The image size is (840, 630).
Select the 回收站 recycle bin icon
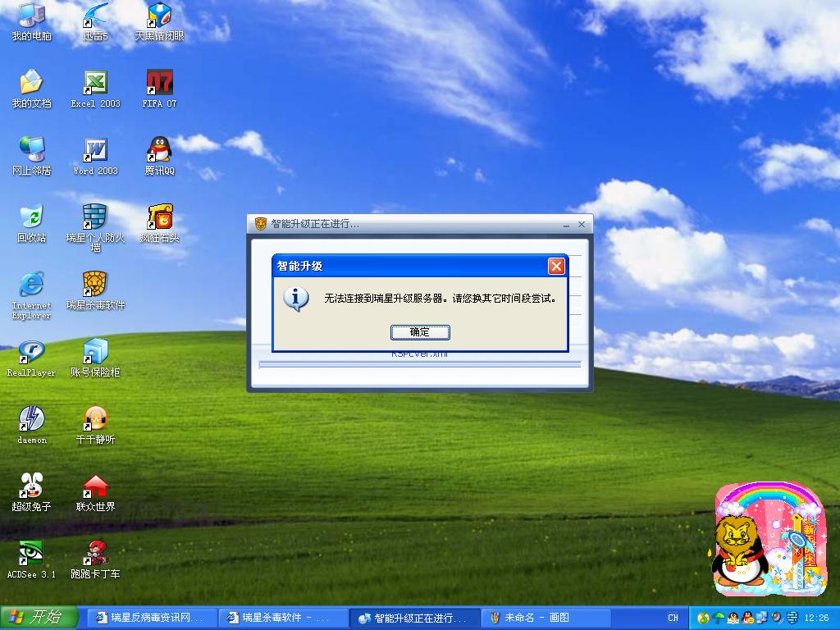[x=32, y=224]
